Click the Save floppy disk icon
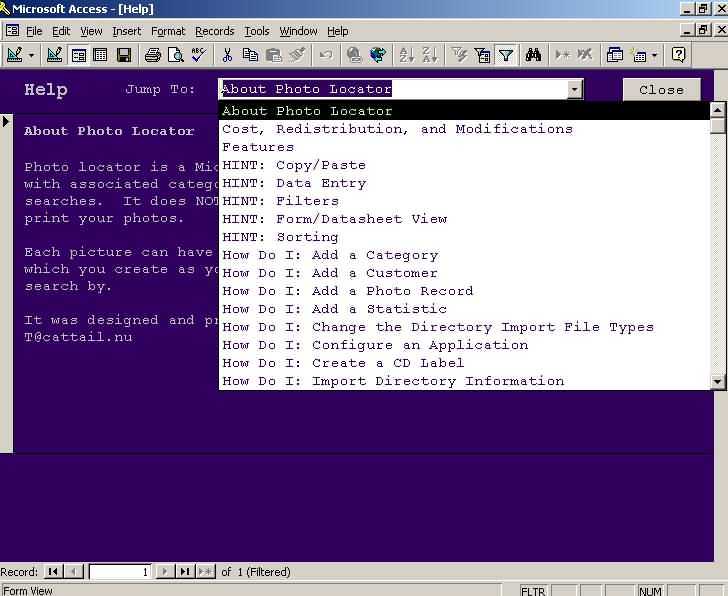Viewport: 728px width, 596px height. [x=123, y=55]
